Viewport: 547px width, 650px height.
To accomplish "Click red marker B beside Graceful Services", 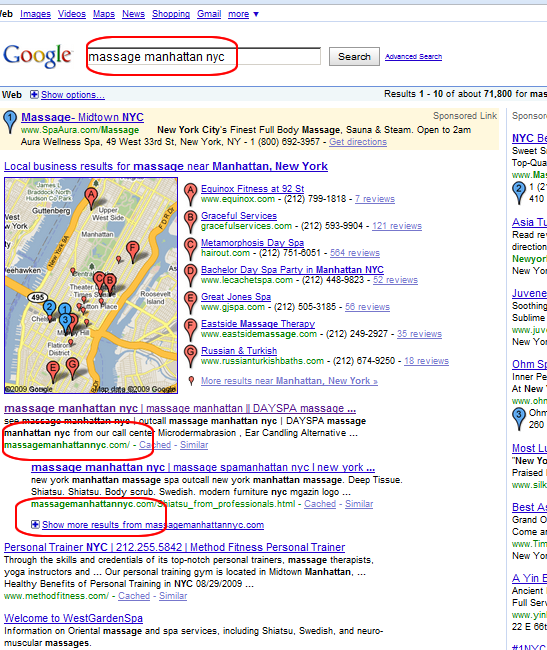I will 190,221.
